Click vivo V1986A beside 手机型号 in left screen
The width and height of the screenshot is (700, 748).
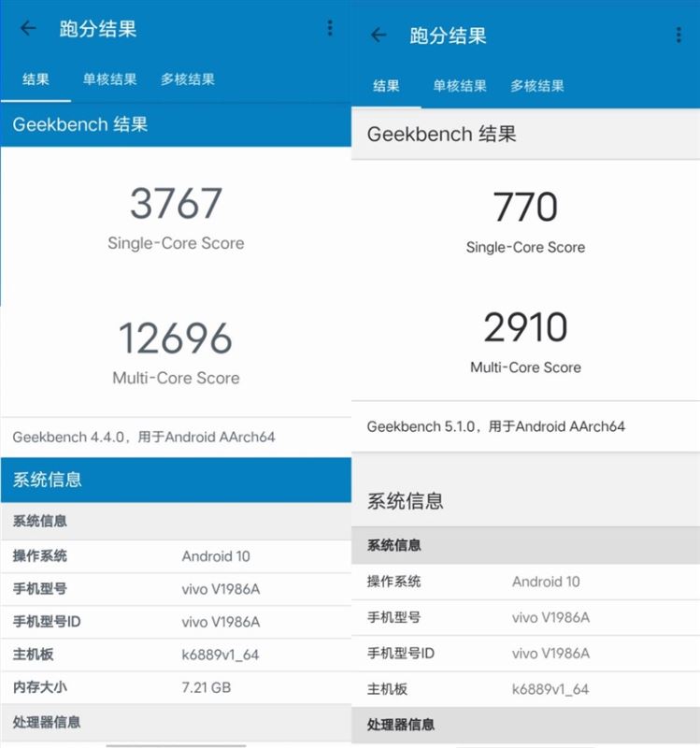pyautogui.click(x=221, y=589)
